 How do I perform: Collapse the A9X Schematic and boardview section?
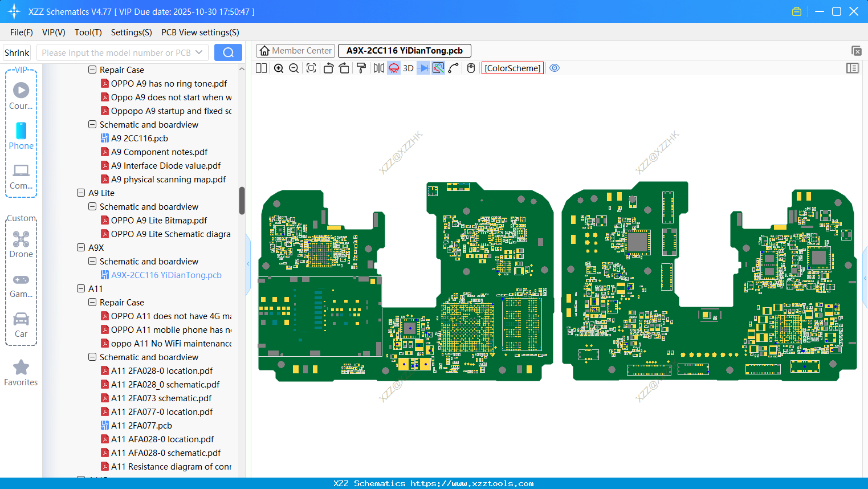[x=92, y=261]
